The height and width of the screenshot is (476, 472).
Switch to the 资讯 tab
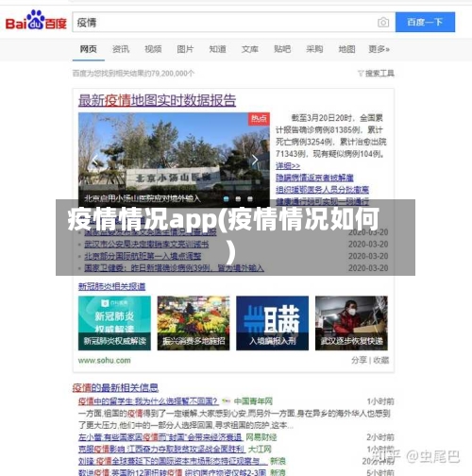(x=121, y=49)
